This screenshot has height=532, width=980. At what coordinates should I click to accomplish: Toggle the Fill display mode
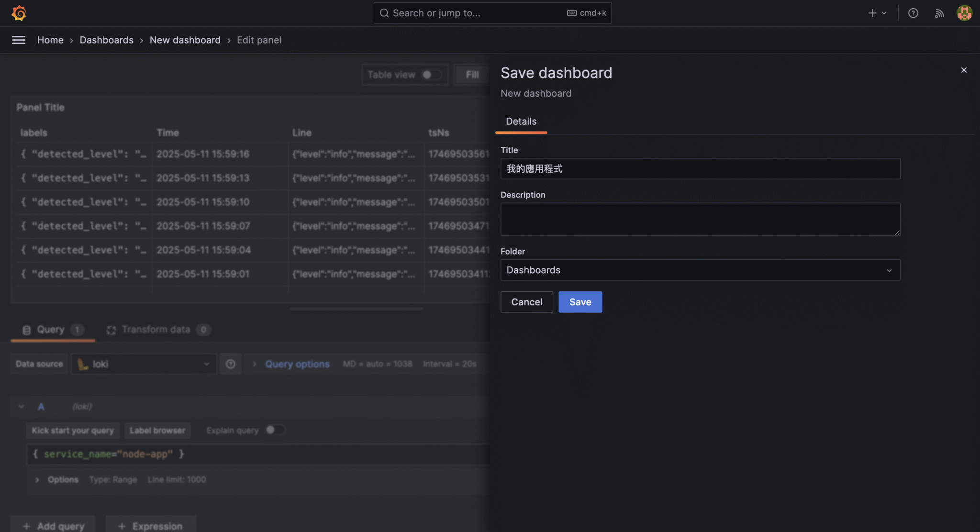(472, 75)
